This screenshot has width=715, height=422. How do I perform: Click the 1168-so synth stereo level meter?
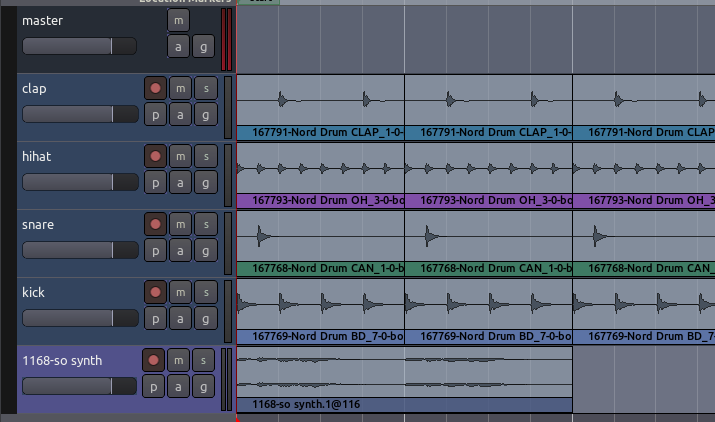coord(227,380)
